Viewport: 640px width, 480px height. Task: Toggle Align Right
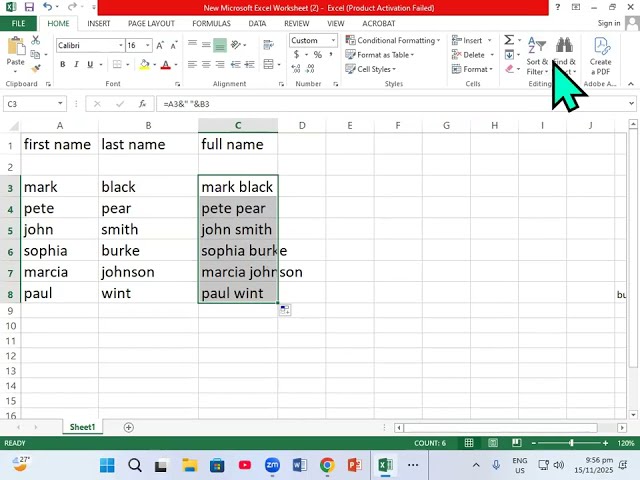point(220,64)
